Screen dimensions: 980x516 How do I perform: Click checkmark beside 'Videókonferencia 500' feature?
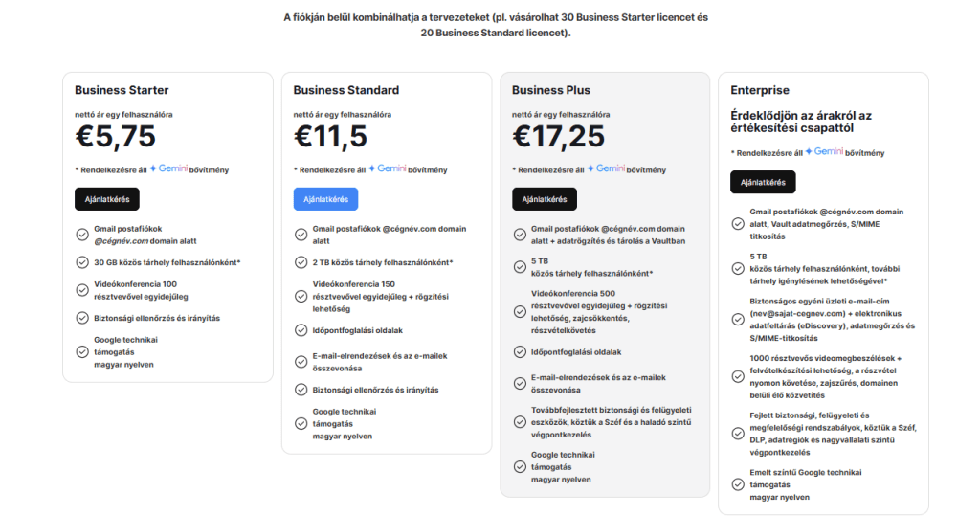[x=520, y=312]
